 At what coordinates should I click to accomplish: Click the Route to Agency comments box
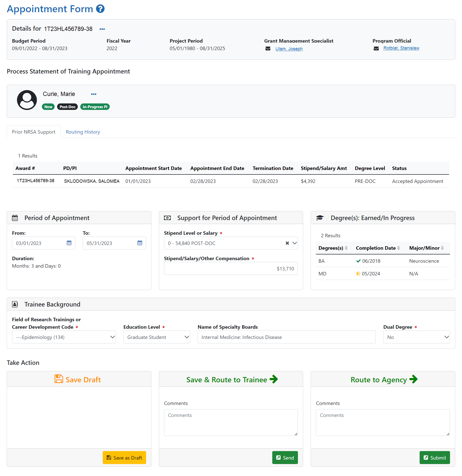coord(383,422)
